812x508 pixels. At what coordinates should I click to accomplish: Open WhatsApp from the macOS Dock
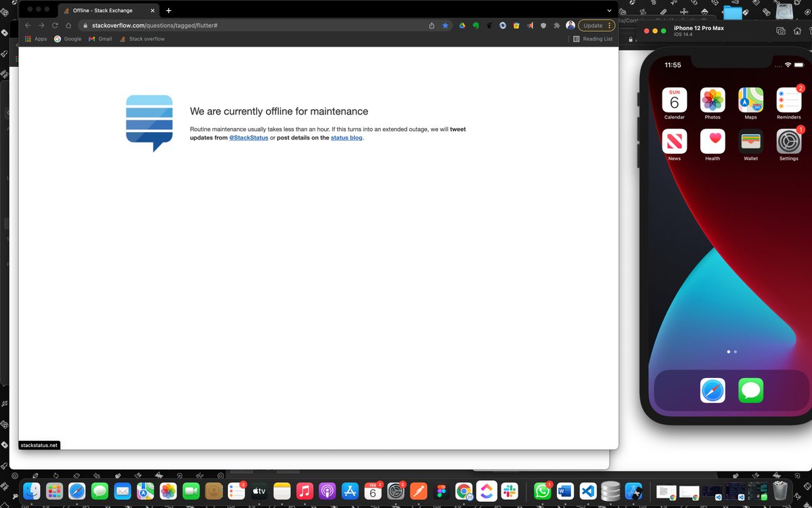point(542,491)
